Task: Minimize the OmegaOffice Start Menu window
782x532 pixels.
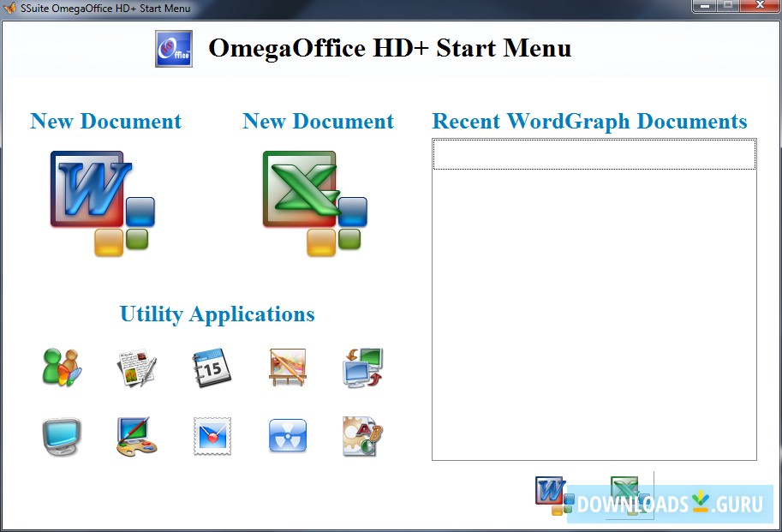Action: (705, 5)
